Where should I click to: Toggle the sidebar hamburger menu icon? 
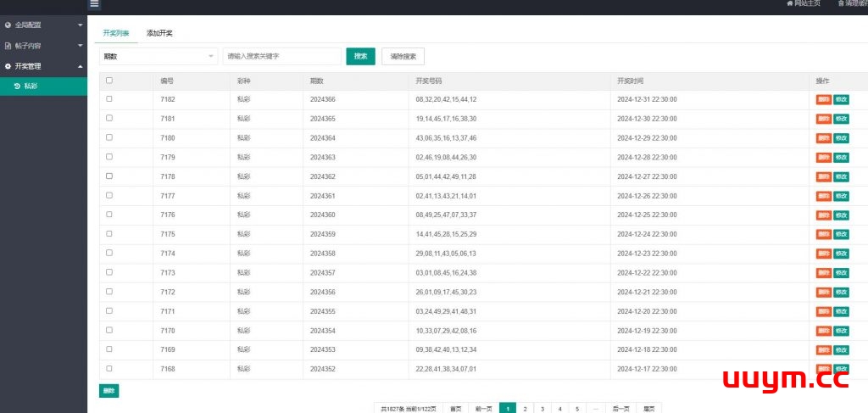94,3
